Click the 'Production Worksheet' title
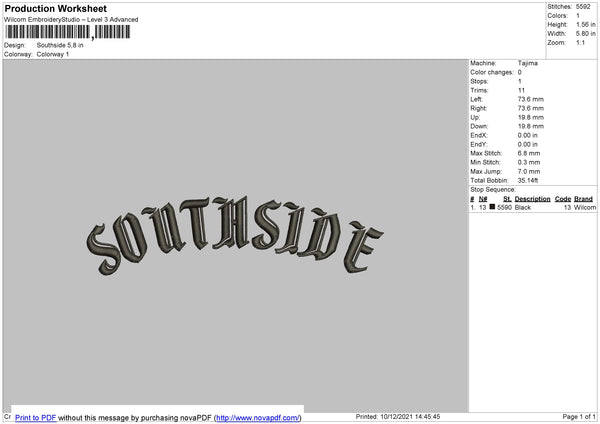 [x=55, y=9]
